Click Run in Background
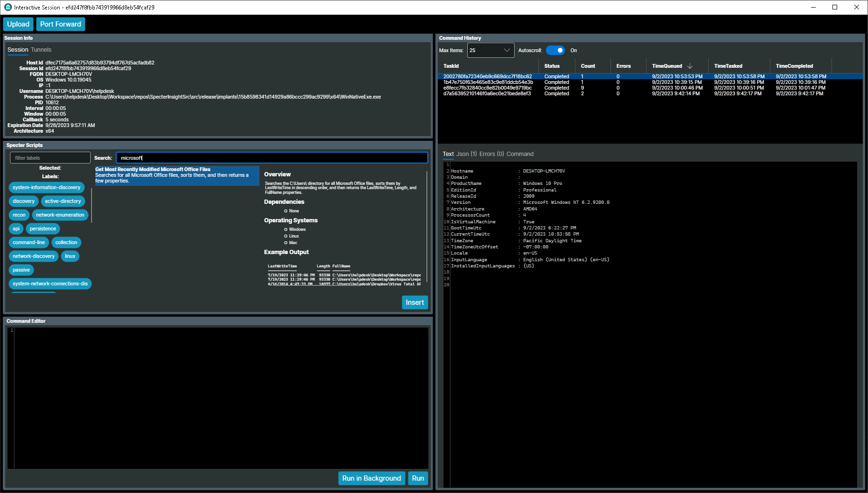This screenshot has width=868, height=493. 371,478
